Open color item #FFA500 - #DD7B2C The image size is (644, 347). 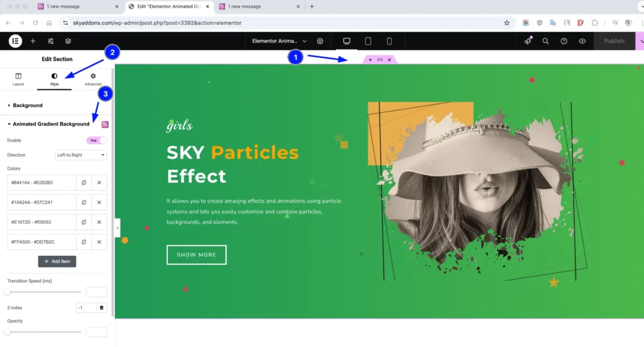[42, 242]
